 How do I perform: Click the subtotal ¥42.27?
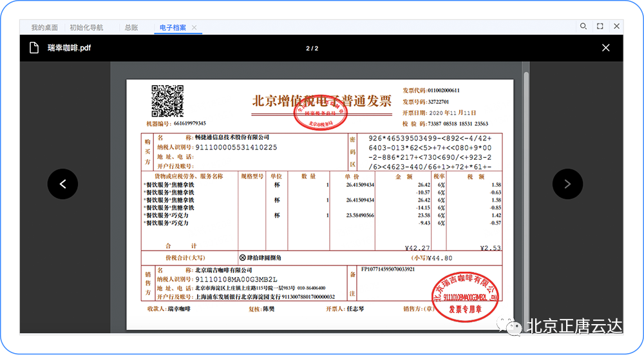click(417, 248)
